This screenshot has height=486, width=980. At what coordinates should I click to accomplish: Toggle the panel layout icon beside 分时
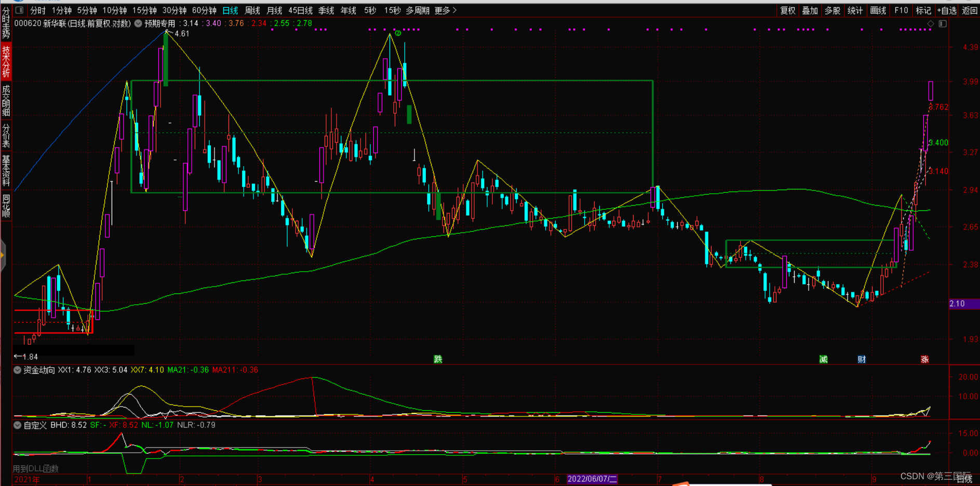(x=19, y=10)
